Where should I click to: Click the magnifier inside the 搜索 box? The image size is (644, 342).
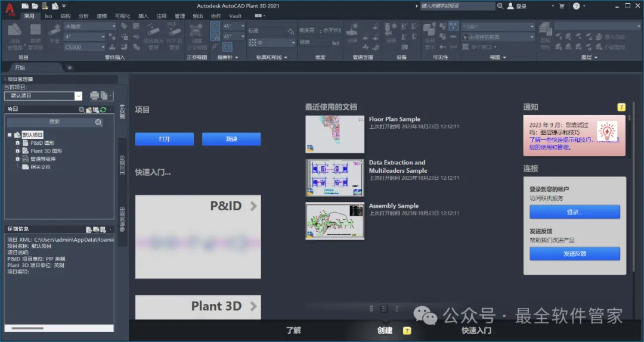click(x=98, y=122)
